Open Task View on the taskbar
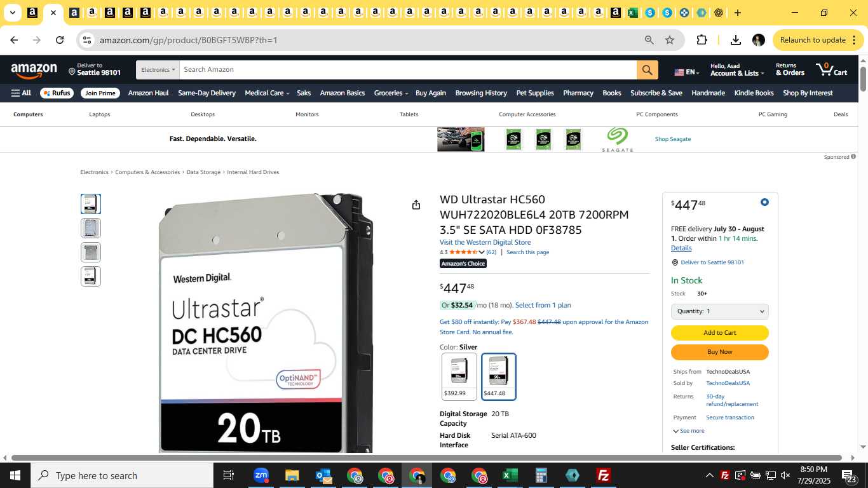 tap(229, 475)
